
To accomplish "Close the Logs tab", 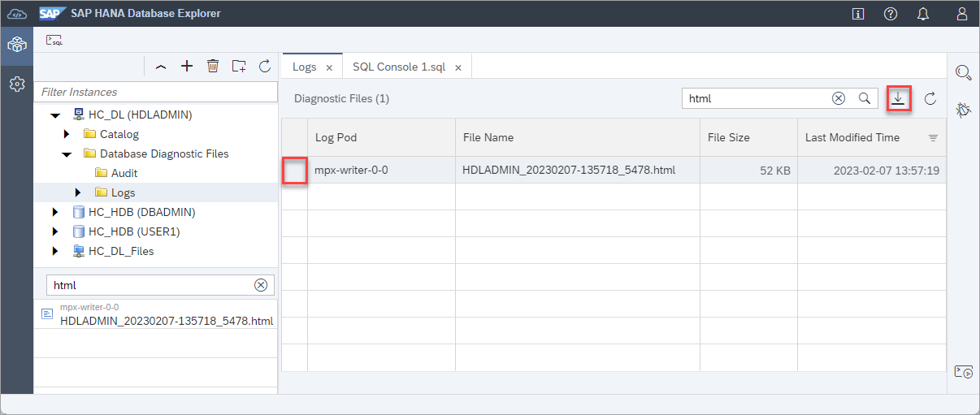I will [x=329, y=67].
